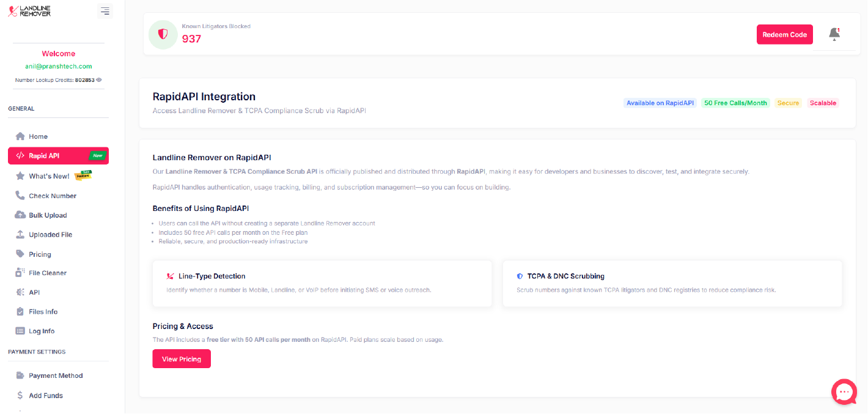Click the Scalable badge
The width and height of the screenshot is (868, 414).
823,103
